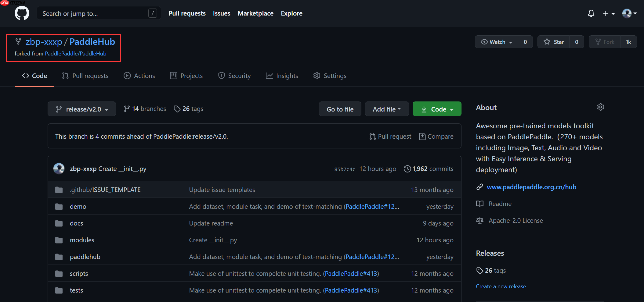Star this repository
This screenshot has width=644, height=302.
[x=554, y=42]
